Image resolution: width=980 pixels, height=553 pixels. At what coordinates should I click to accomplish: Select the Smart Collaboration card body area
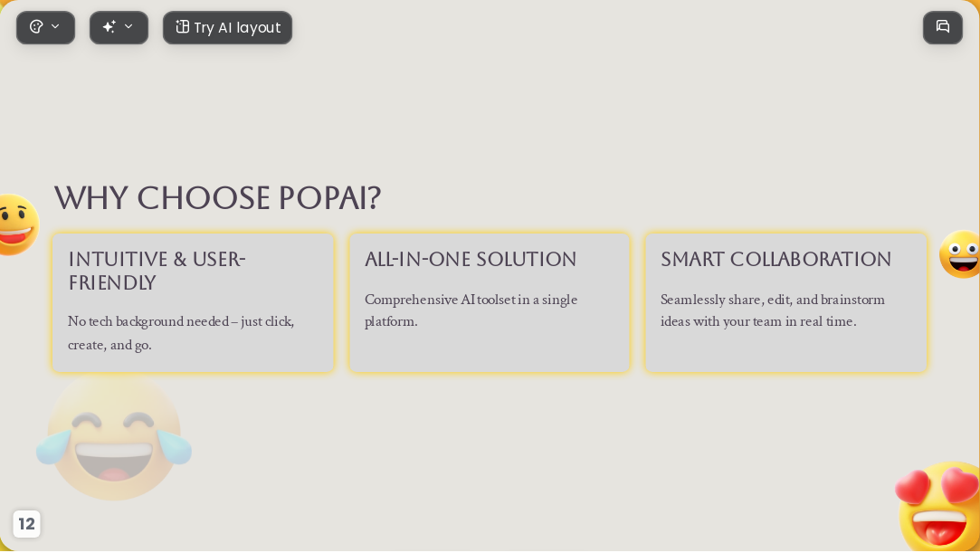(785, 303)
